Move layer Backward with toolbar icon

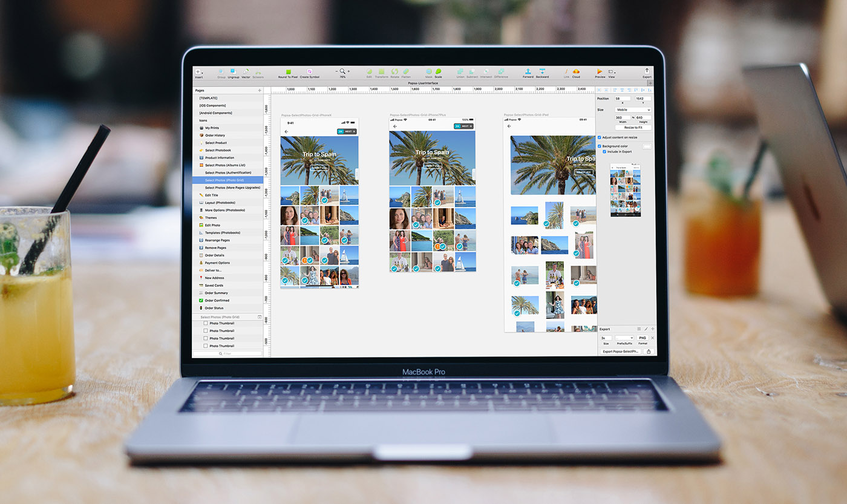542,71
